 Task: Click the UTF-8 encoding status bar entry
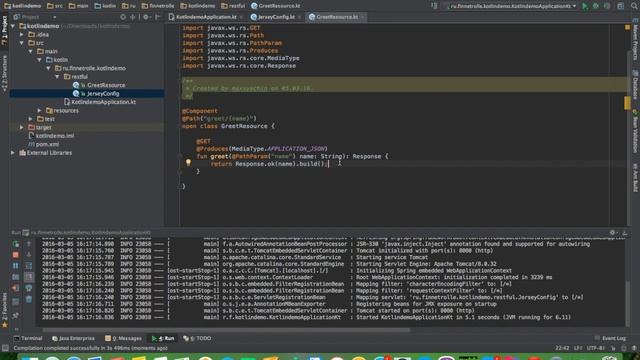coord(596,348)
